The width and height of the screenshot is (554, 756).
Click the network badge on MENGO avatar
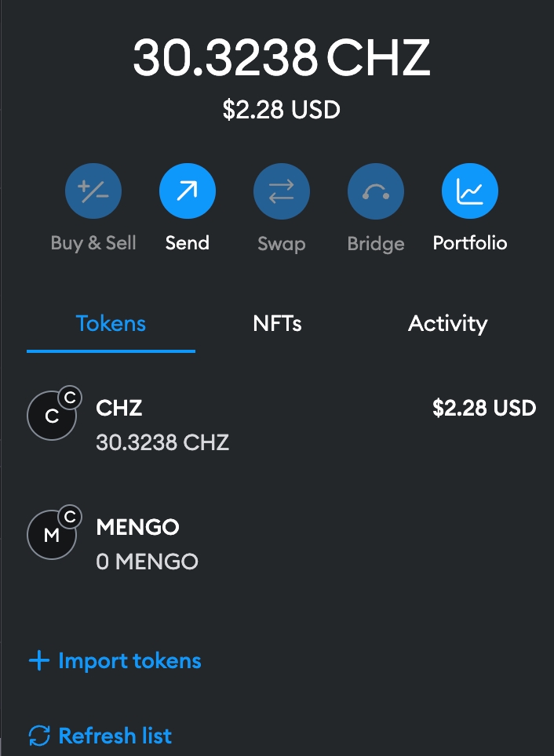tap(70, 517)
